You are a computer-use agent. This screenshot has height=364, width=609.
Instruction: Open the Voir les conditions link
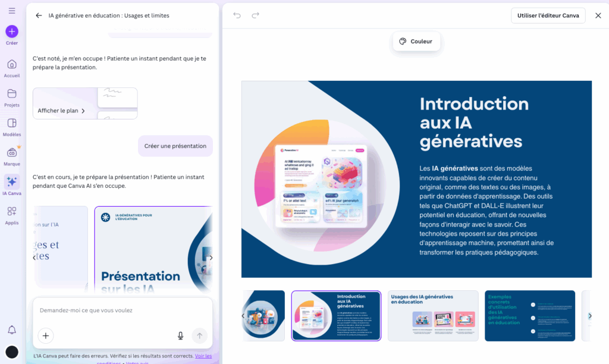[x=203, y=355]
